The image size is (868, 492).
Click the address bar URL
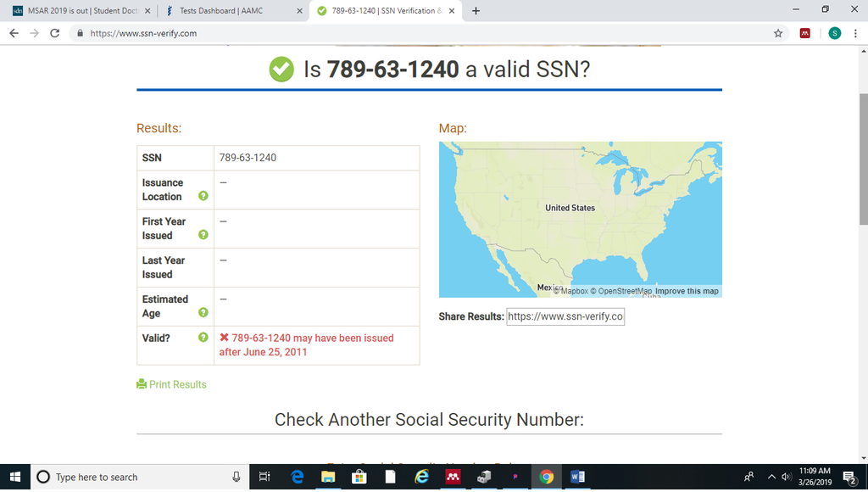click(x=143, y=33)
